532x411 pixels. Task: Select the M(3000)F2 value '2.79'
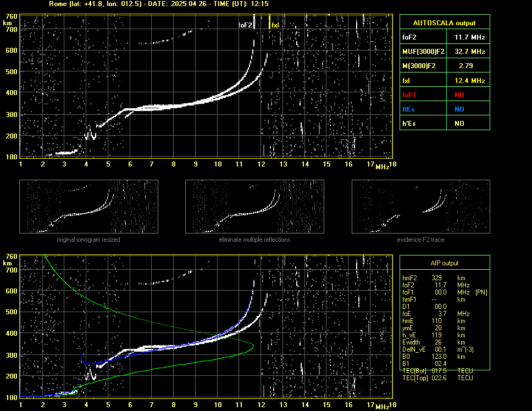coord(466,66)
